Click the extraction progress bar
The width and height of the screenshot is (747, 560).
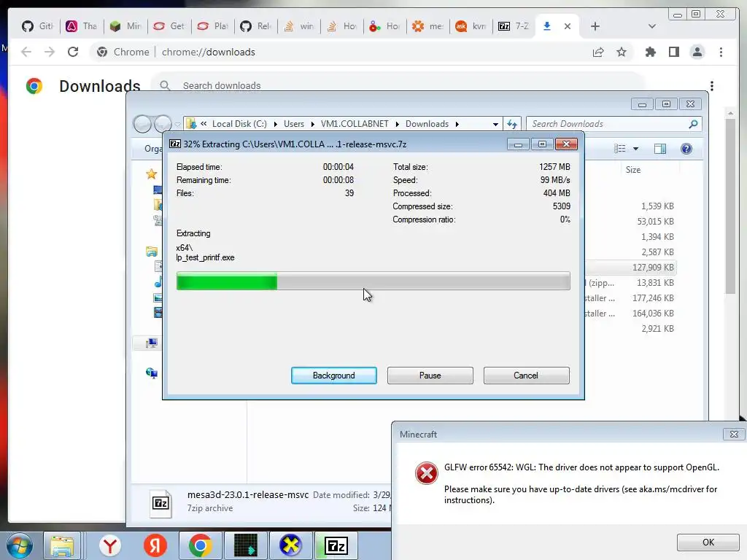[373, 281]
